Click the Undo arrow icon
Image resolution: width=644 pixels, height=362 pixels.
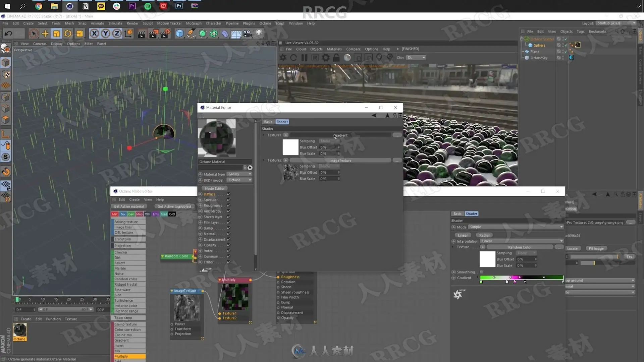9,34
